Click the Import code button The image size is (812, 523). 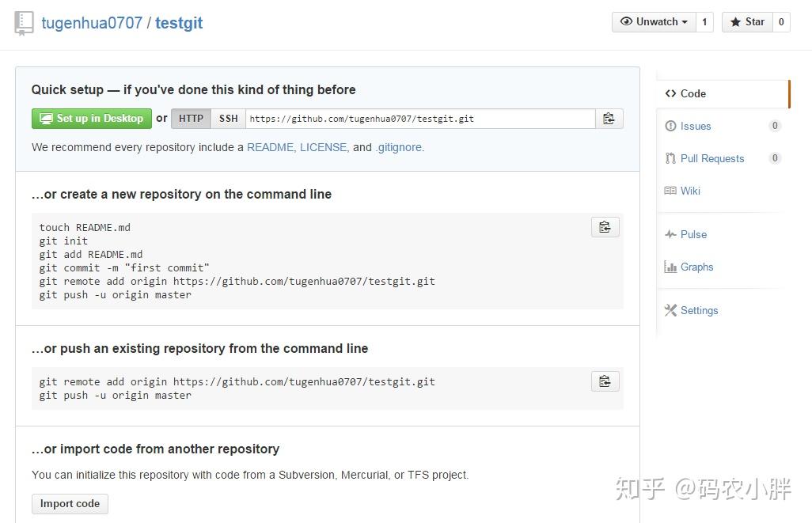(x=70, y=503)
